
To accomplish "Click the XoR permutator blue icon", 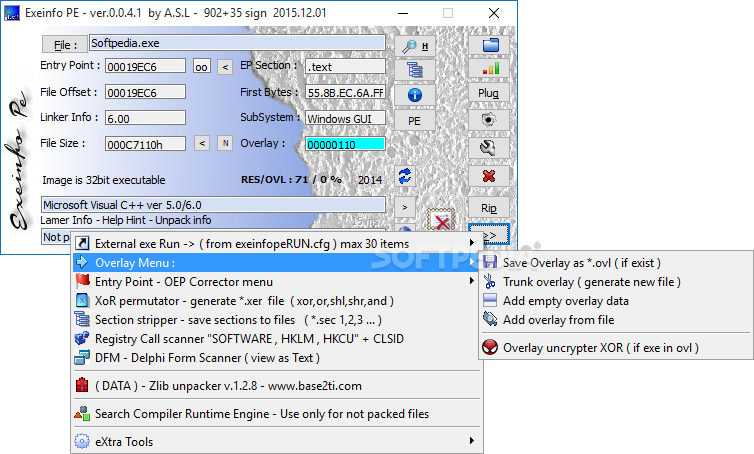I will click(x=82, y=301).
